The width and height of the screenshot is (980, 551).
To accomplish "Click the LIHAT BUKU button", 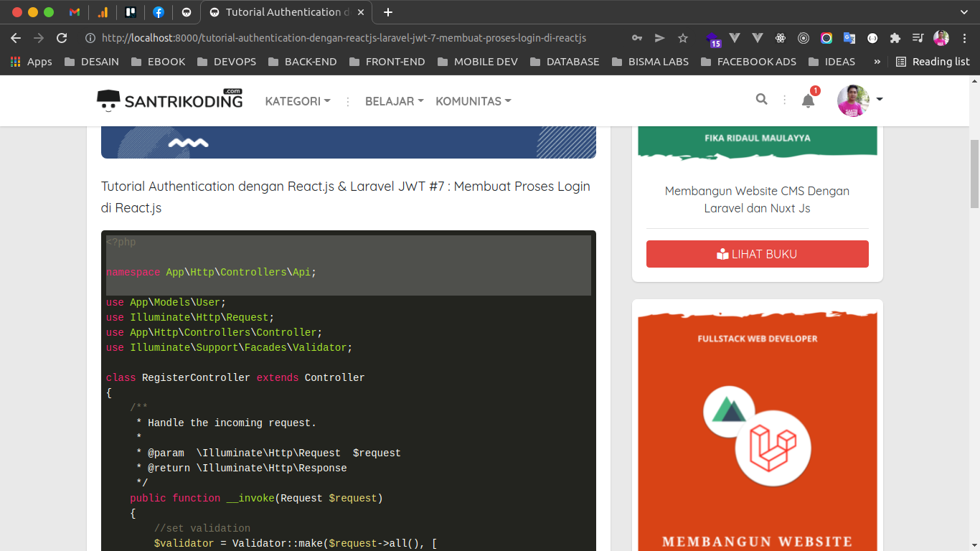I will 757,254.
